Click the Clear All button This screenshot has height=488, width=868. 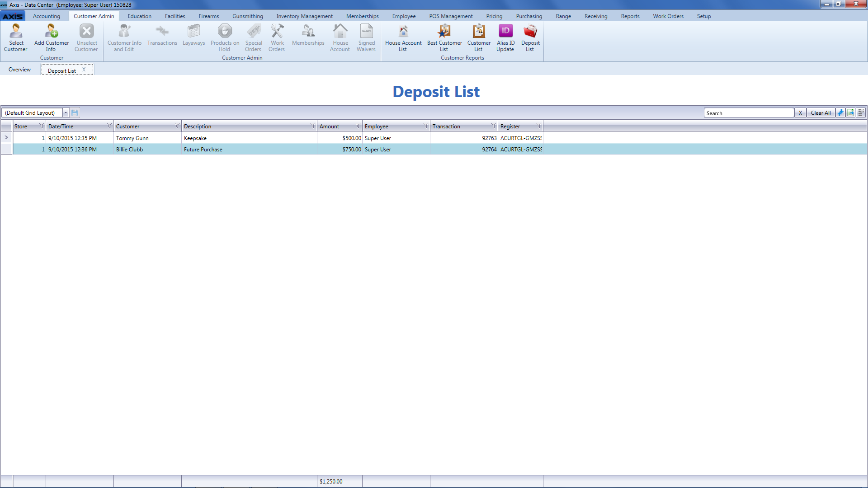[821, 113]
